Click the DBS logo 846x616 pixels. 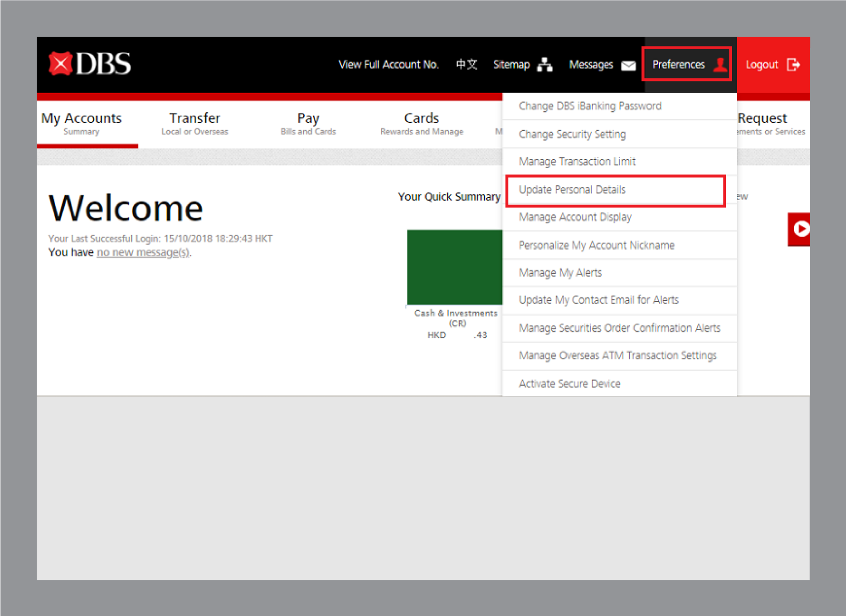(90, 64)
